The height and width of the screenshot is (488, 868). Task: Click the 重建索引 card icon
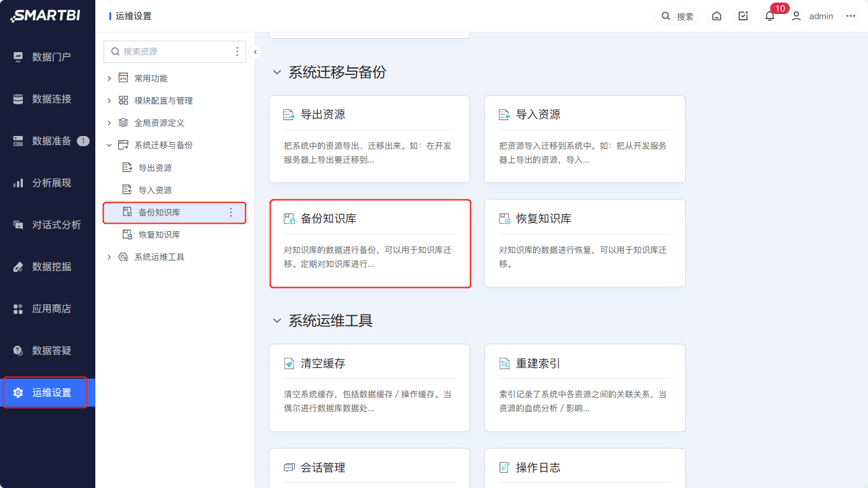(x=505, y=363)
